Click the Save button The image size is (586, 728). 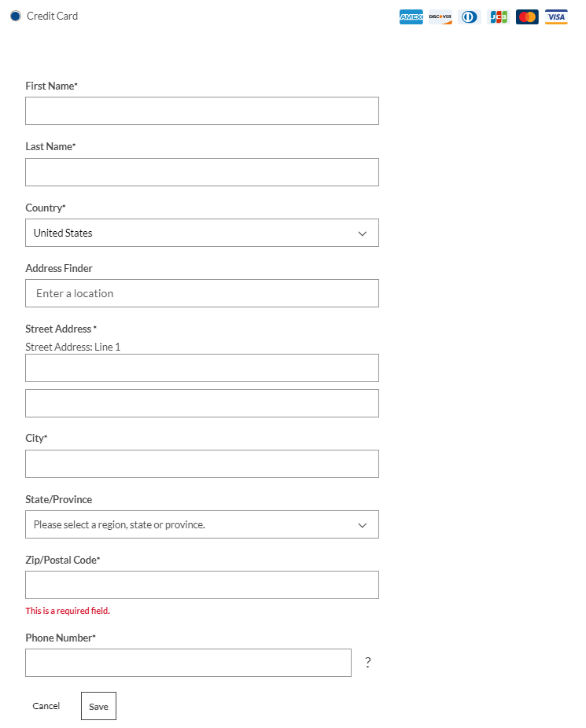pyautogui.click(x=98, y=706)
